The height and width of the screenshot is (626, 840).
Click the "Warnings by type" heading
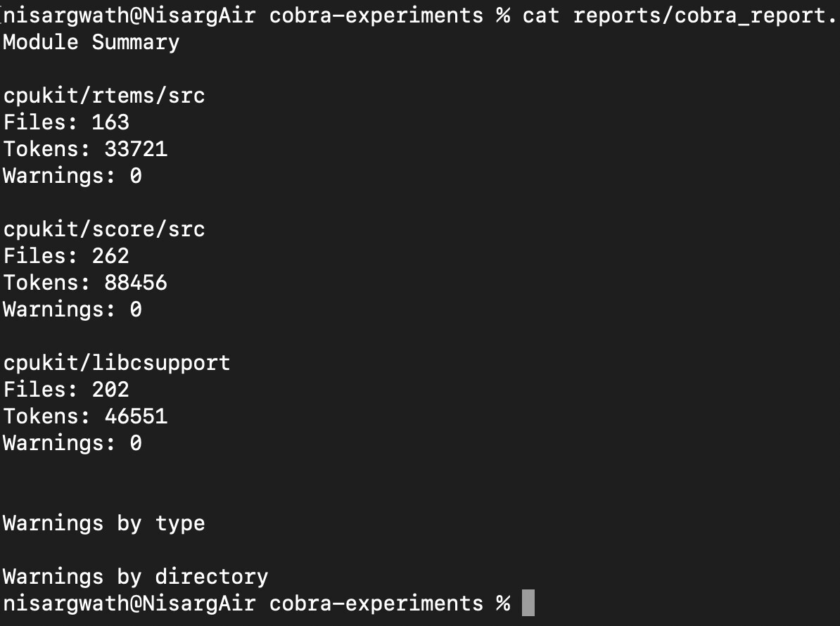(104, 523)
